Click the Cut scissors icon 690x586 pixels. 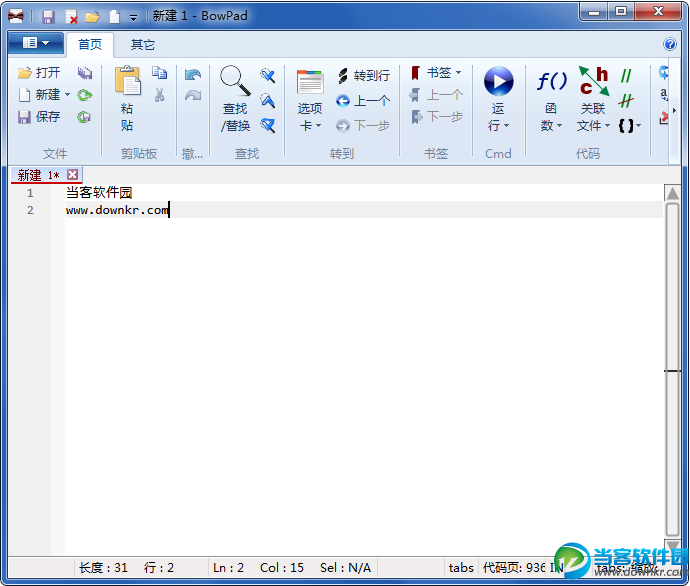point(159,95)
